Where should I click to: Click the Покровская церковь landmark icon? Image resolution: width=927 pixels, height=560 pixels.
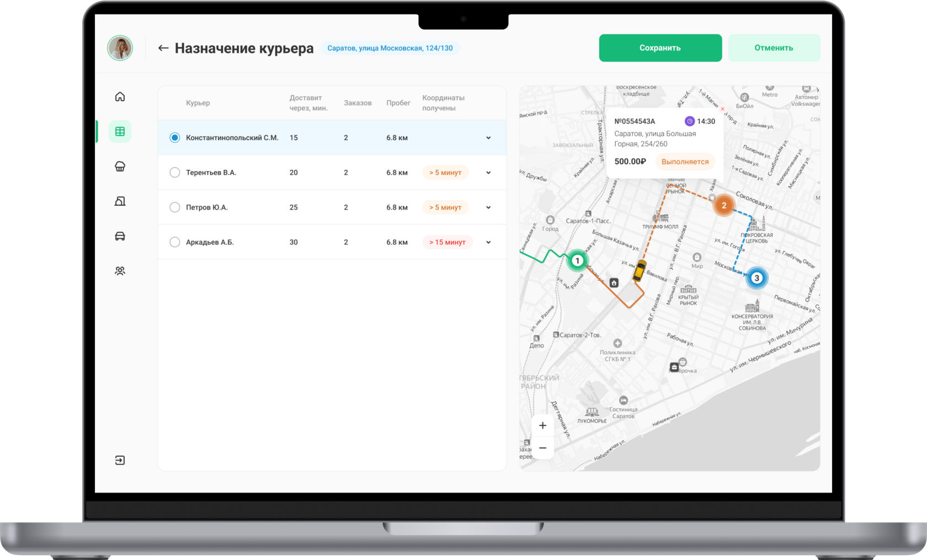tap(756, 223)
